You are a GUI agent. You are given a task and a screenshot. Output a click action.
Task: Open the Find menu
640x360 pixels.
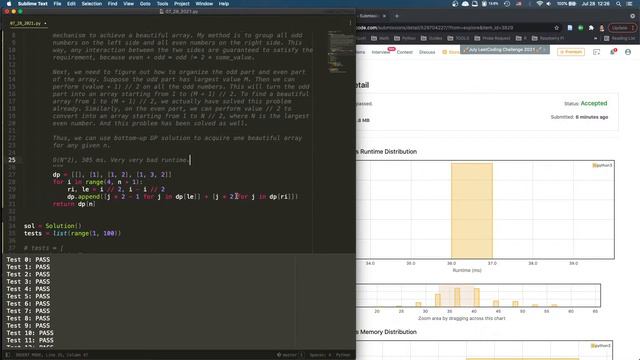click(x=113, y=4)
